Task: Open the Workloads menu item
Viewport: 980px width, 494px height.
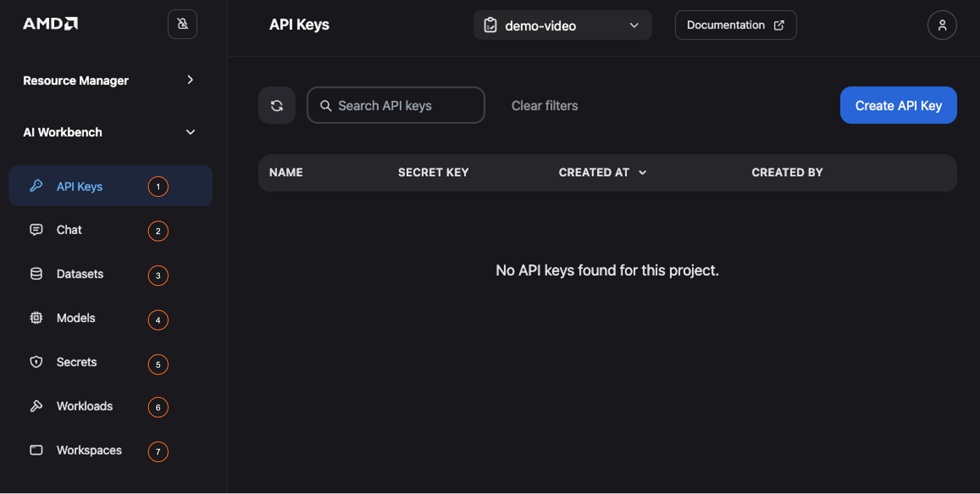Action: click(84, 406)
